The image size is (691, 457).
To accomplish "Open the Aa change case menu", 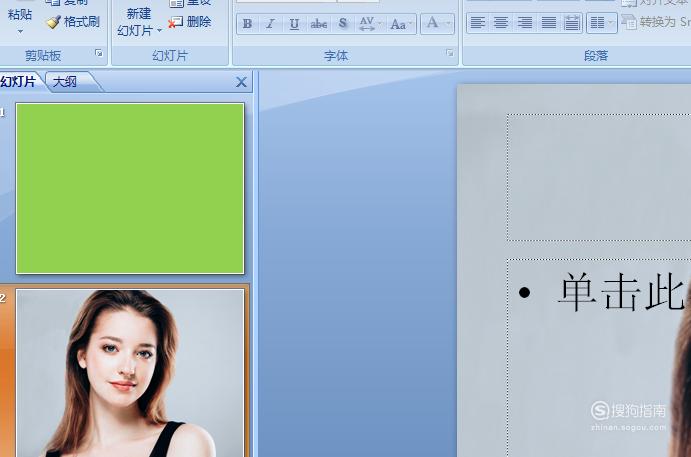I will 401,23.
